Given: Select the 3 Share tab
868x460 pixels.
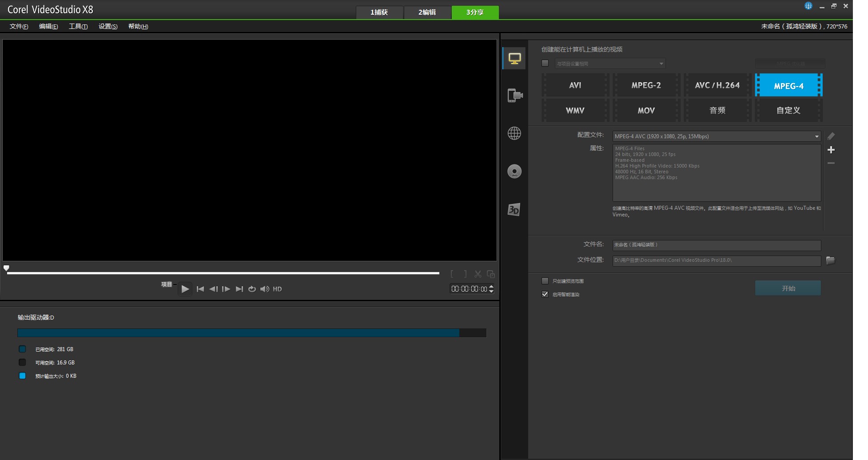Looking at the screenshot, I should 475,12.
